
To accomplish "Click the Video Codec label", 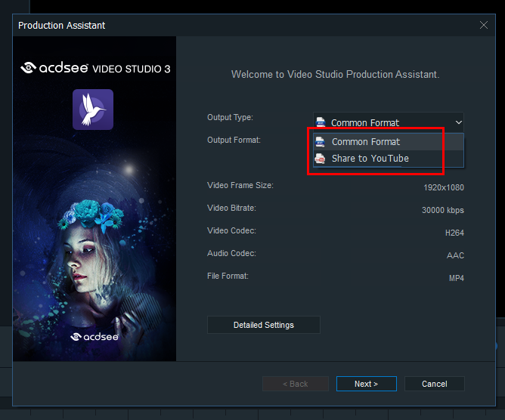I will 231,230.
